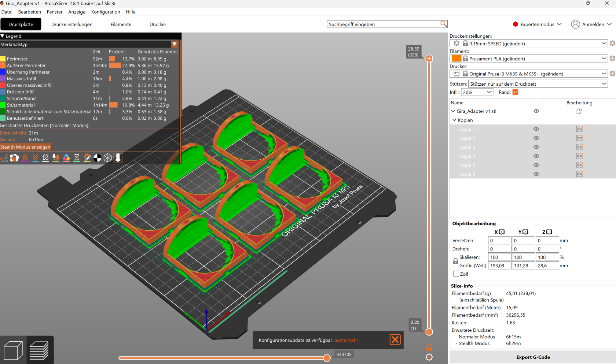
Task: Uncheck the Rand checkbox
Action: [515, 92]
